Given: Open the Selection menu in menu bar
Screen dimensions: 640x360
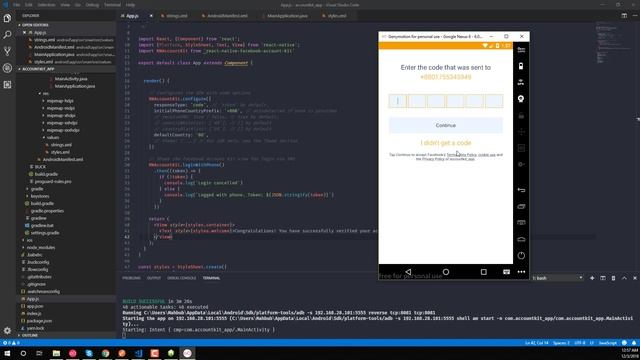Looking at the screenshot, I should [x=47, y=5].
